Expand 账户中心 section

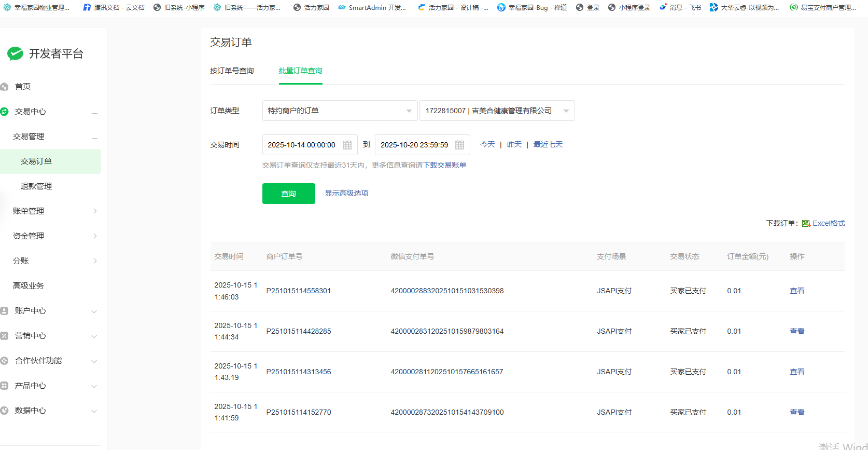(x=94, y=311)
